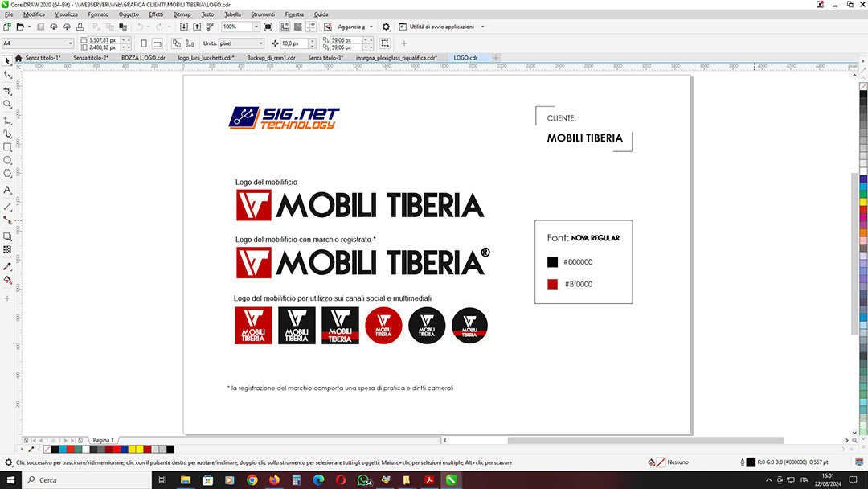
Task: Select the Drop Shadow tool
Action: 7,236
